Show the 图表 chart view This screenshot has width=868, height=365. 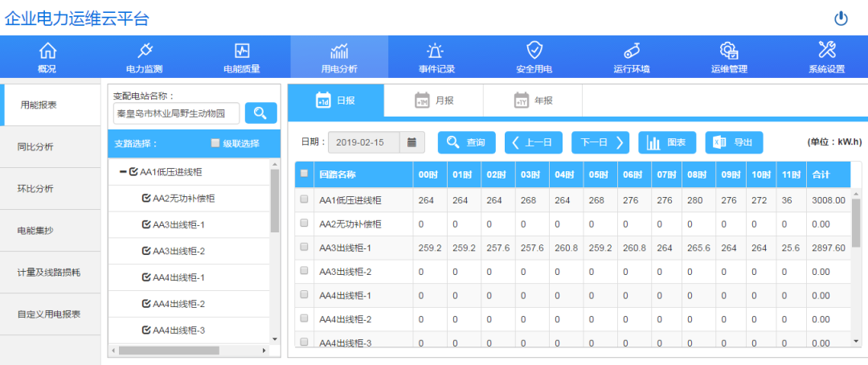tap(667, 142)
